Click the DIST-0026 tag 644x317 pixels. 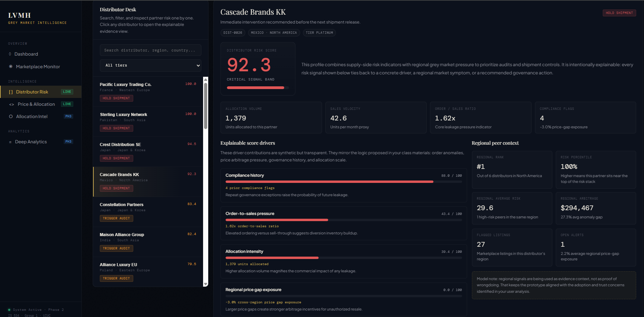pyautogui.click(x=233, y=33)
